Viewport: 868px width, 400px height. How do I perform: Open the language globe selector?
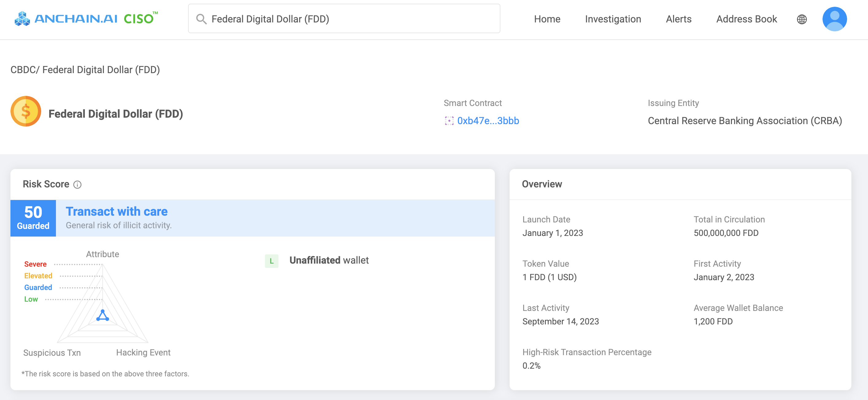click(x=802, y=19)
